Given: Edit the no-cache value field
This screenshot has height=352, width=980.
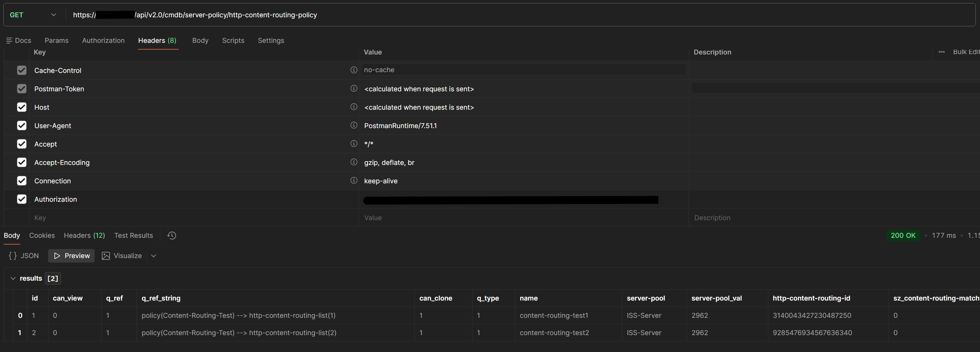Looking at the screenshot, I should (524, 70).
